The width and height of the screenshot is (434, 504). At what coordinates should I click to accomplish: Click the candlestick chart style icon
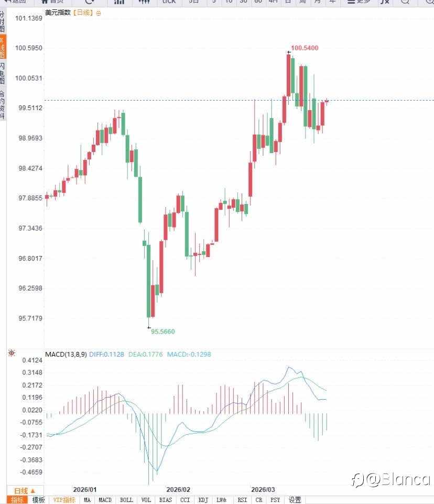click(x=145, y=2)
